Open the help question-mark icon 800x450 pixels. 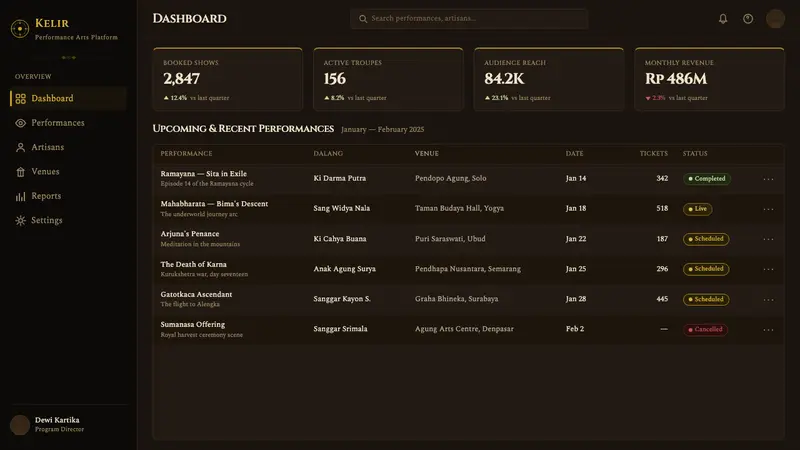(748, 19)
